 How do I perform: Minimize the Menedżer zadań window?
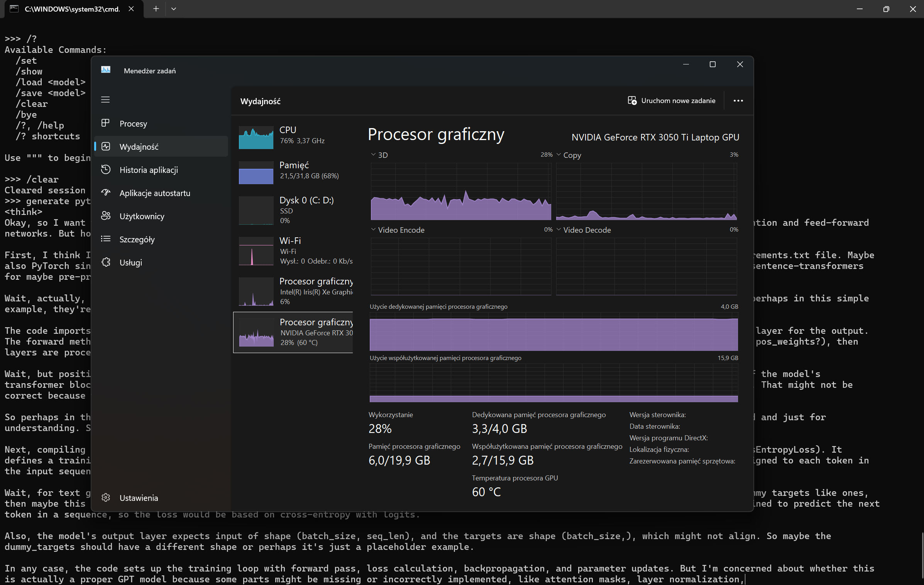click(685, 64)
